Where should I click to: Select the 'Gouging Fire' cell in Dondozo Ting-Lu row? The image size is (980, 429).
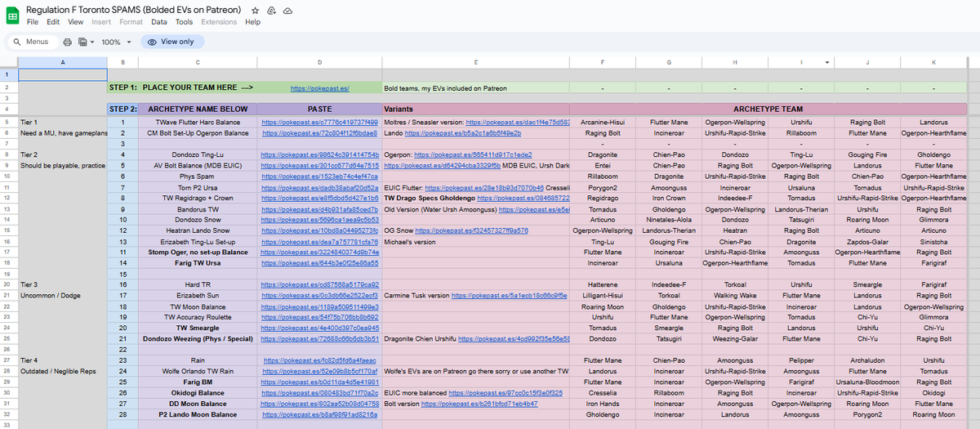[x=867, y=154]
